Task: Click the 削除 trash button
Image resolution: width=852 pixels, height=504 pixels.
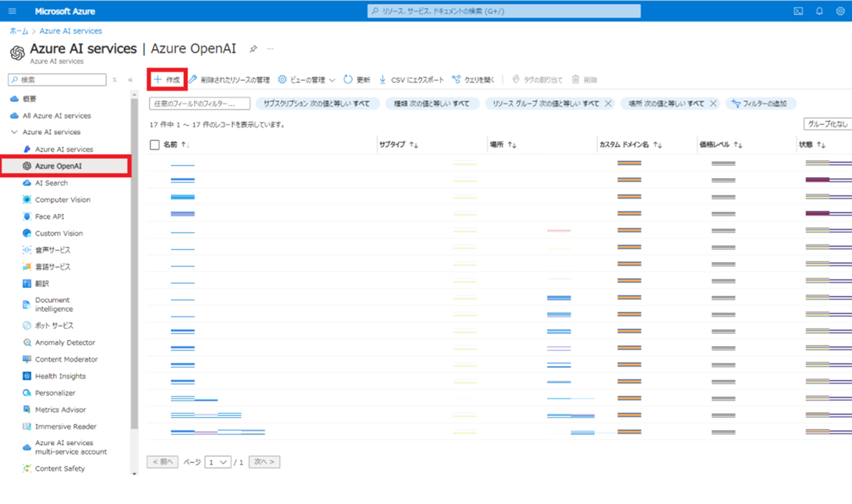Action: click(x=585, y=80)
